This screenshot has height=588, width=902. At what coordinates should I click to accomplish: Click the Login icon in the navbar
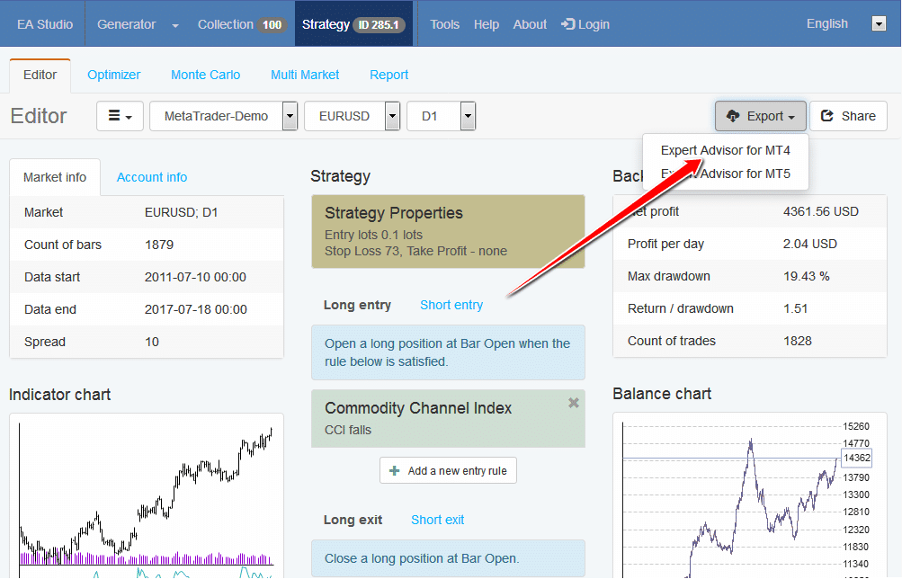coord(568,24)
